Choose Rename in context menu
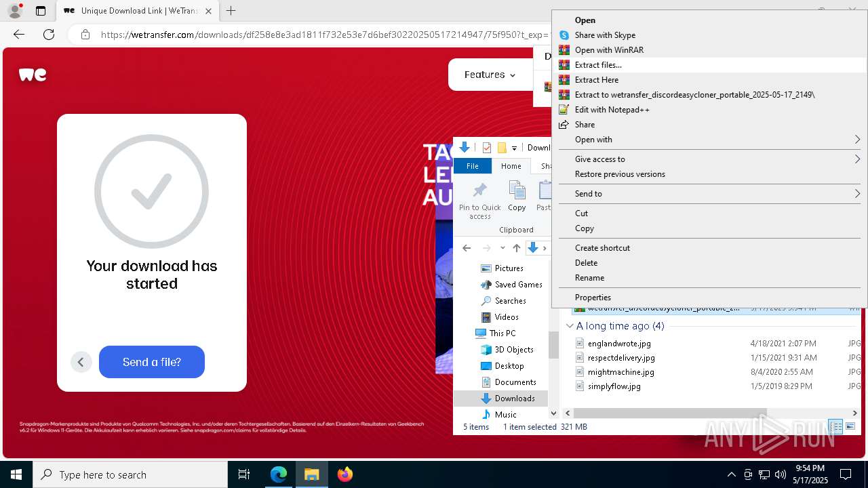 pos(709,278)
